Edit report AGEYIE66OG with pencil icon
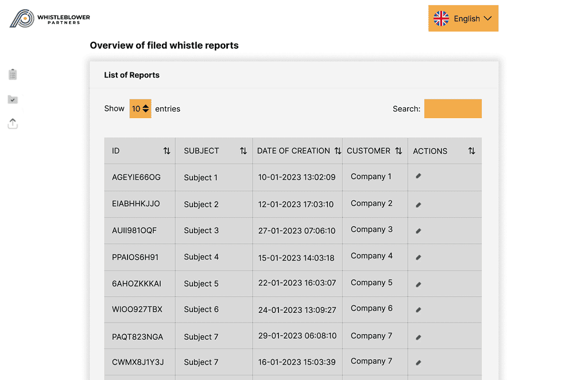Image resolution: width=588 pixels, height=380 pixels. tap(419, 176)
